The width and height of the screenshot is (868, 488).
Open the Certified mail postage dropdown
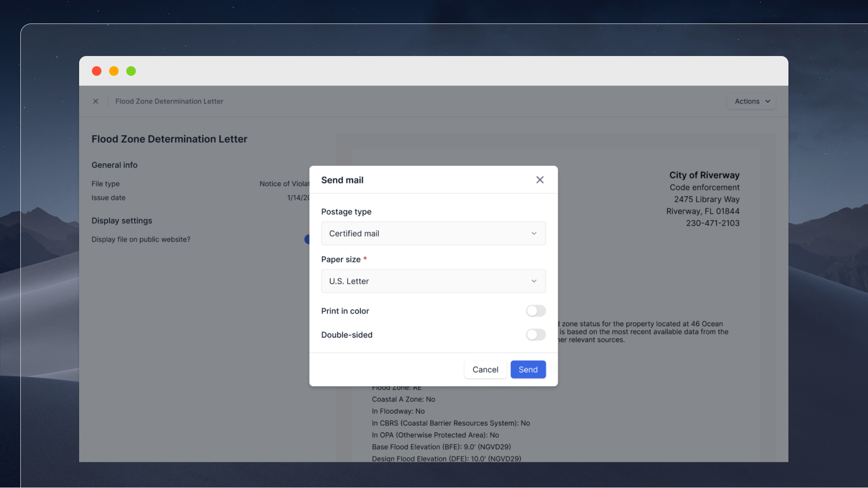[433, 234]
